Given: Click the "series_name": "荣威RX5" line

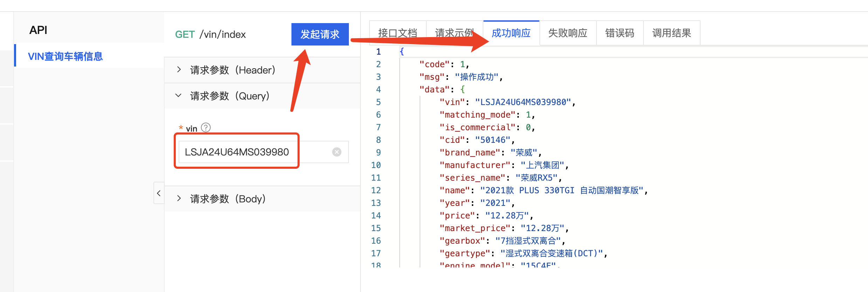Looking at the screenshot, I should tap(501, 178).
